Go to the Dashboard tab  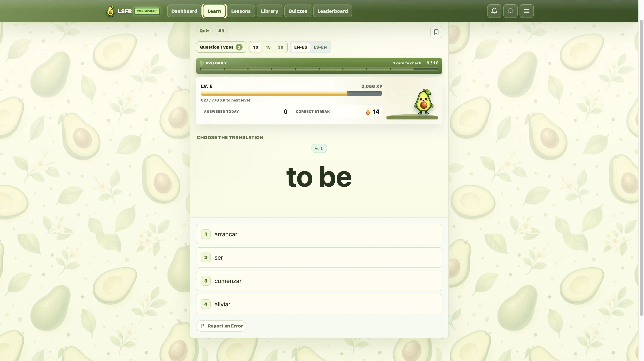click(184, 11)
